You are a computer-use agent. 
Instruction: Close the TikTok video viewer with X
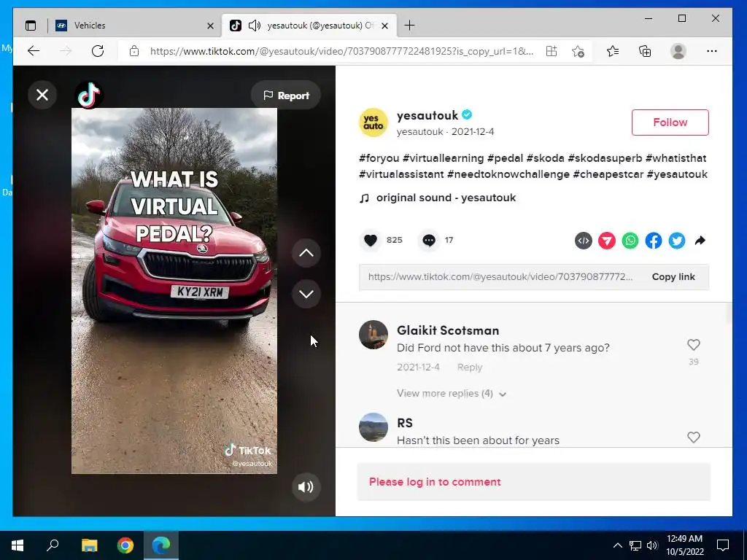42,96
